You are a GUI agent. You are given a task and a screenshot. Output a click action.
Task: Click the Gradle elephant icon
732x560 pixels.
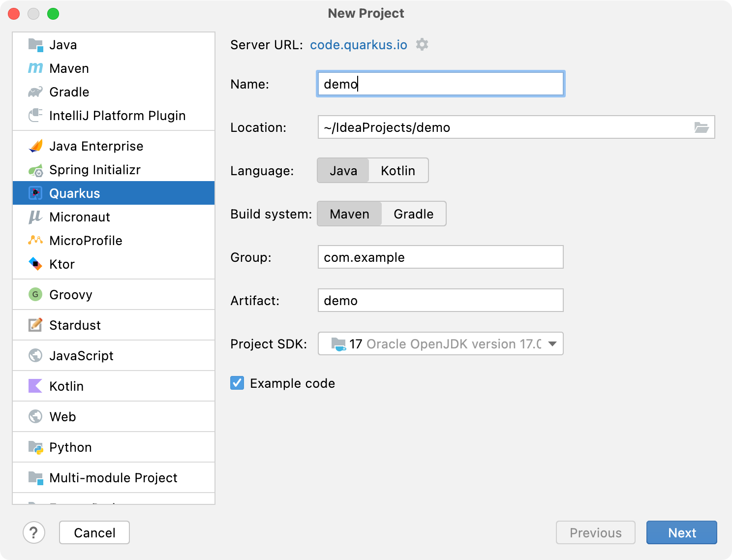click(x=35, y=92)
